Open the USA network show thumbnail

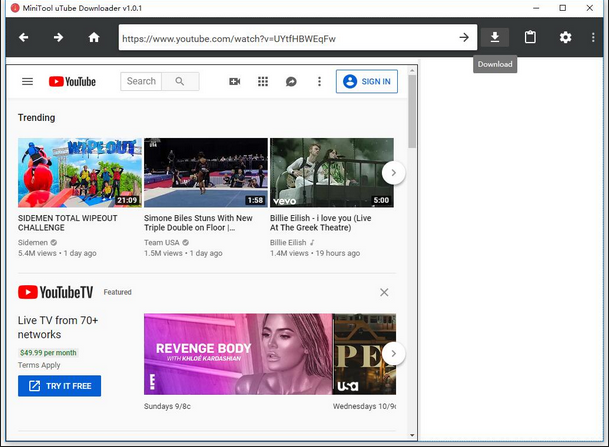pos(364,354)
